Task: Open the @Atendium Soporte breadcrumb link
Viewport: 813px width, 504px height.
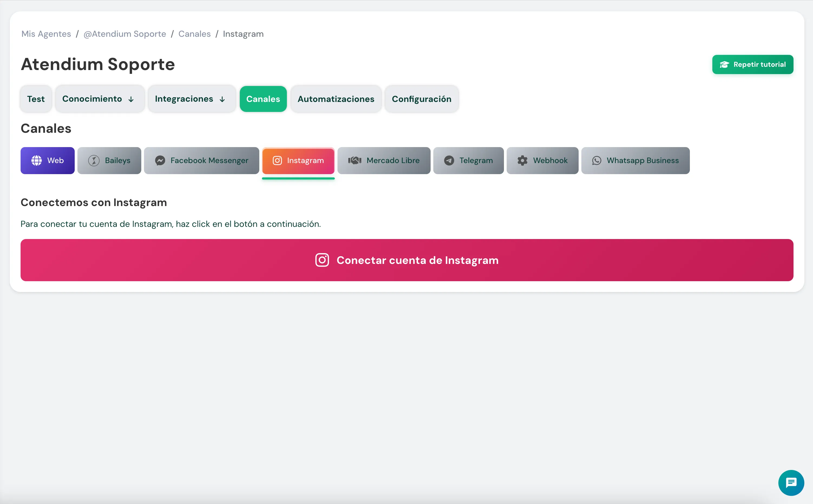Action: coord(125,34)
